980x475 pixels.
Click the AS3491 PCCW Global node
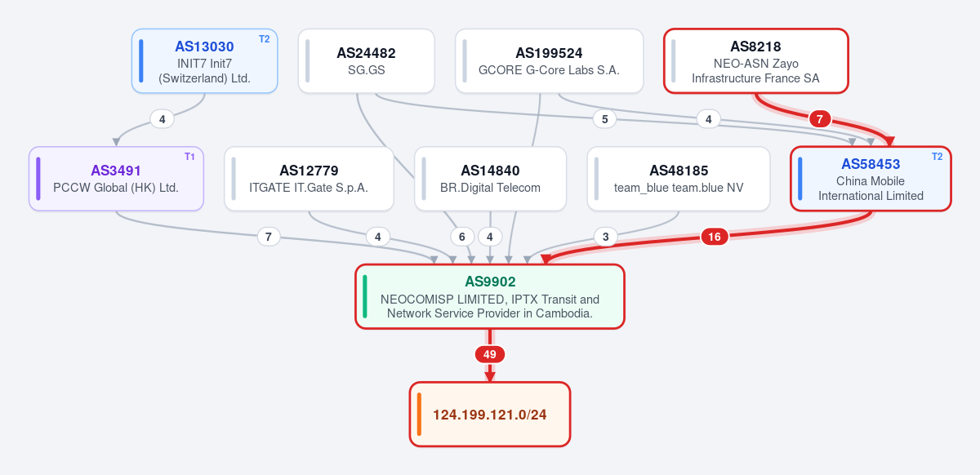click(116, 179)
